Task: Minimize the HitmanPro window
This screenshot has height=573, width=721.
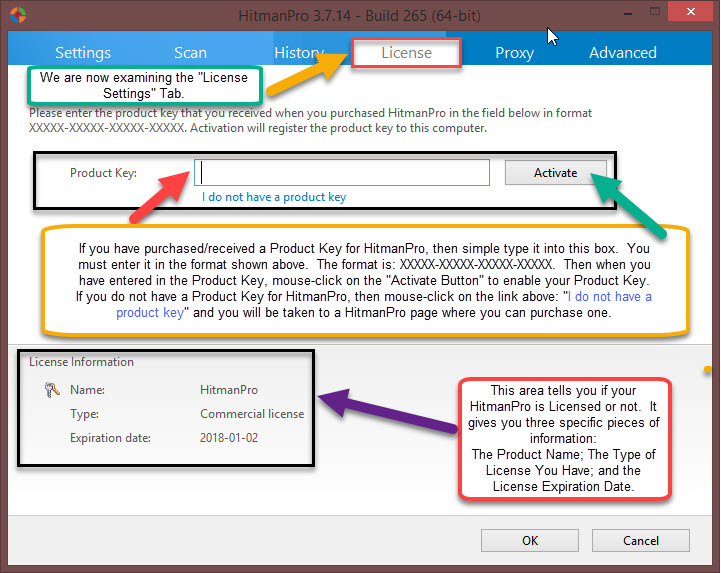Action: [628, 13]
